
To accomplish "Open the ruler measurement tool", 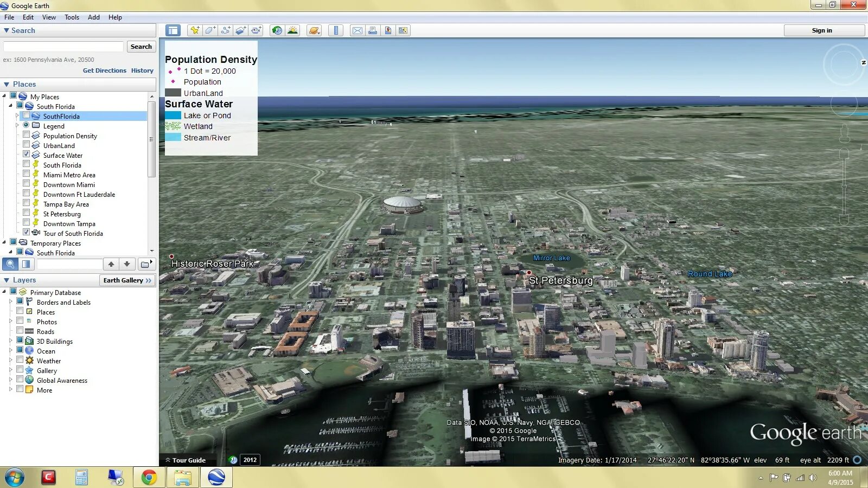I will [336, 30].
